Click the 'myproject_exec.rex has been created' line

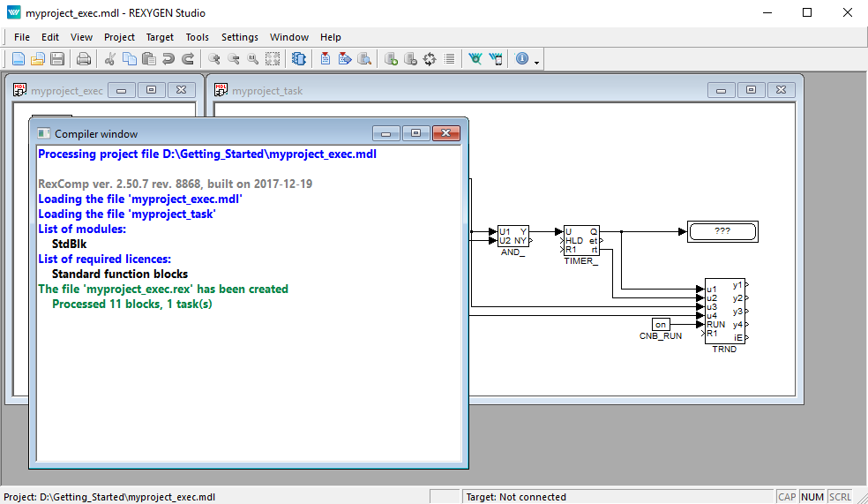click(163, 289)
